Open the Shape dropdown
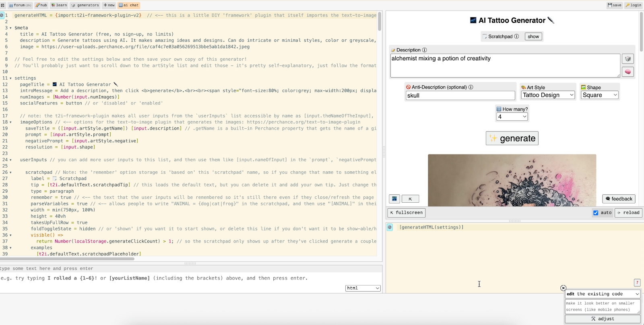The height and width of the screenshot is (325, 644). click(x=600, y=95)
